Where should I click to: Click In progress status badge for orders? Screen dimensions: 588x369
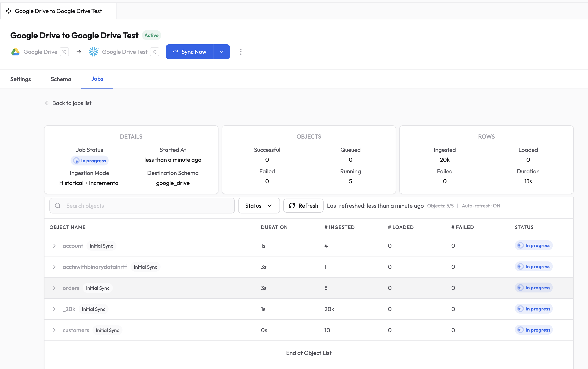point(534,288)
